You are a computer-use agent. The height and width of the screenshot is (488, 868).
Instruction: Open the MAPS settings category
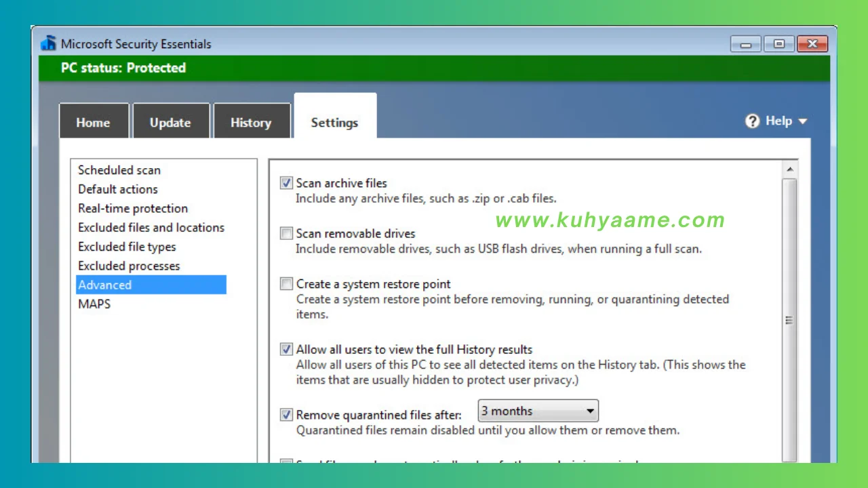94,304
